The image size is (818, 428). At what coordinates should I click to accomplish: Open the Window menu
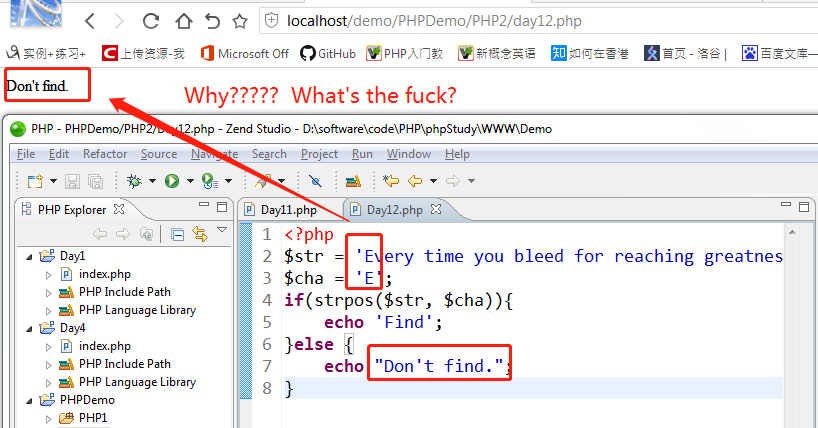point(408,154)
